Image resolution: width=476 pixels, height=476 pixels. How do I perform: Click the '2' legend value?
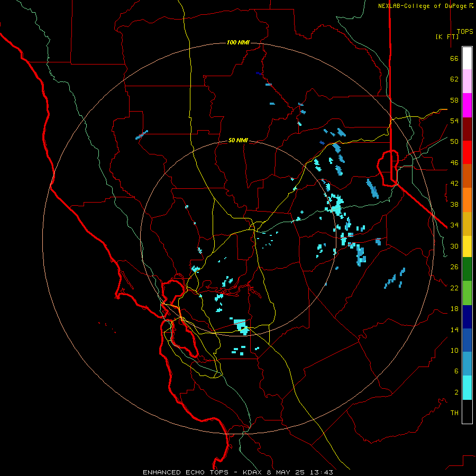(x=456, y=392)
